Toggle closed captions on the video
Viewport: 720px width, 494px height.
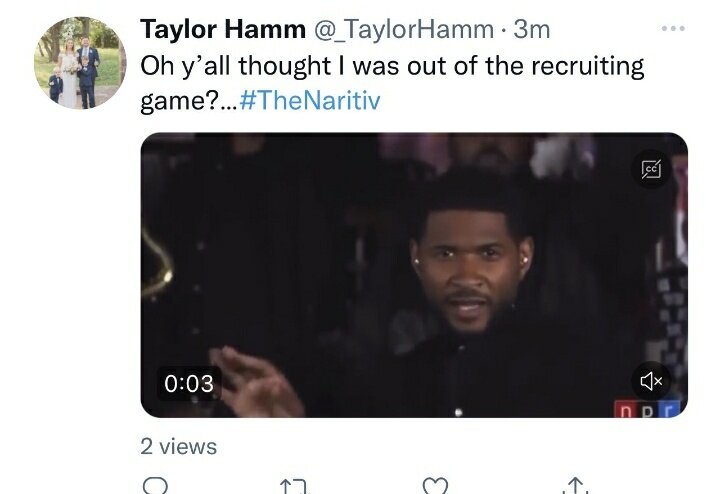(651, 169)
